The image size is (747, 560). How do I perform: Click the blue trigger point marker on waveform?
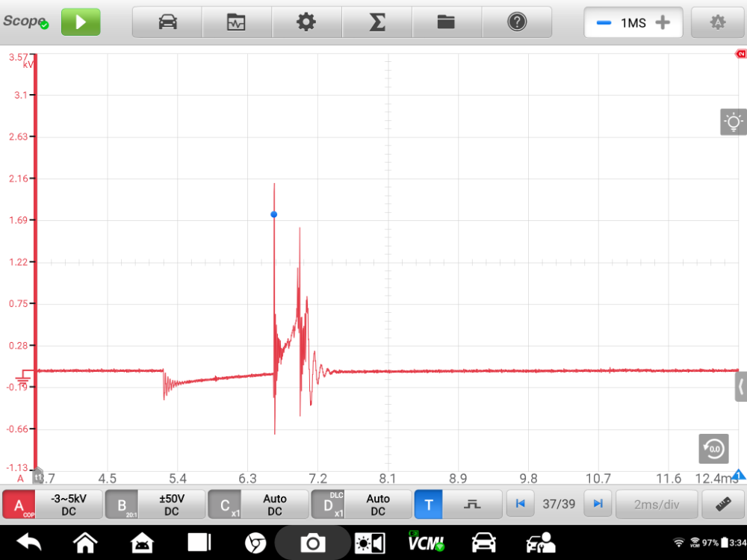pos(274,214)
